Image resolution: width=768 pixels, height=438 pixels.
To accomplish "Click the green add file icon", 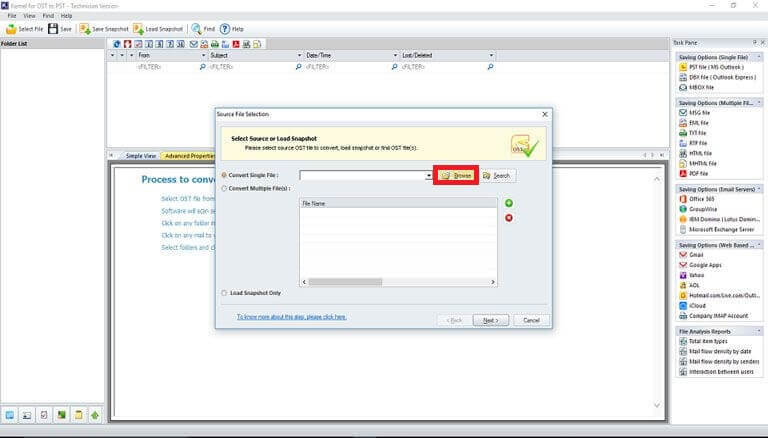I will pos(509,203).
